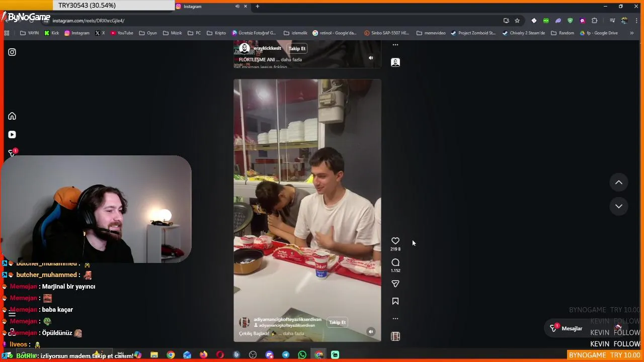Go to the previous reel with up arrow
Image resolution: width=644 pixels, height=362 pixels.
point(619,183)
